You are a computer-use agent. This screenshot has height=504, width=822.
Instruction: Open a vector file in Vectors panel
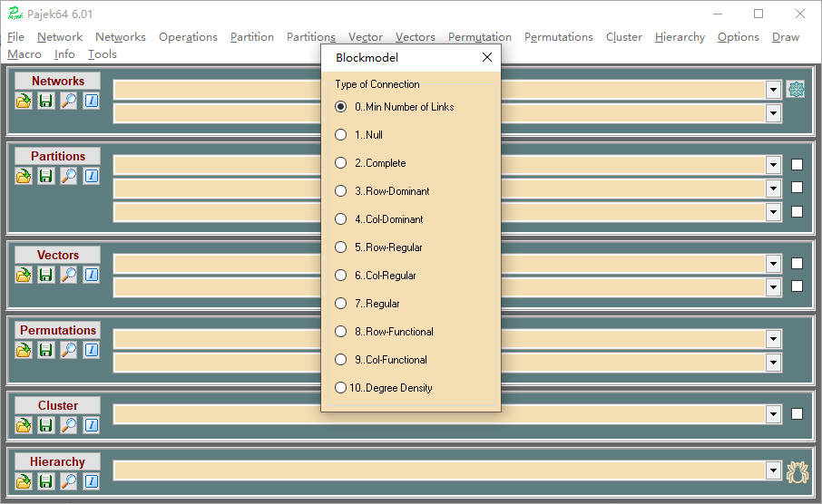click(x=24, y=275)
